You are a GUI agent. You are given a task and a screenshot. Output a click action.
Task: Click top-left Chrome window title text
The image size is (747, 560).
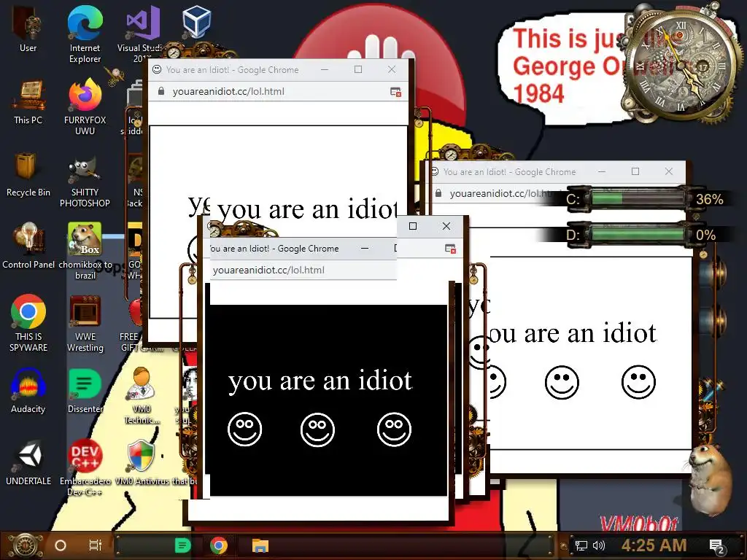[x=232, y=69]
